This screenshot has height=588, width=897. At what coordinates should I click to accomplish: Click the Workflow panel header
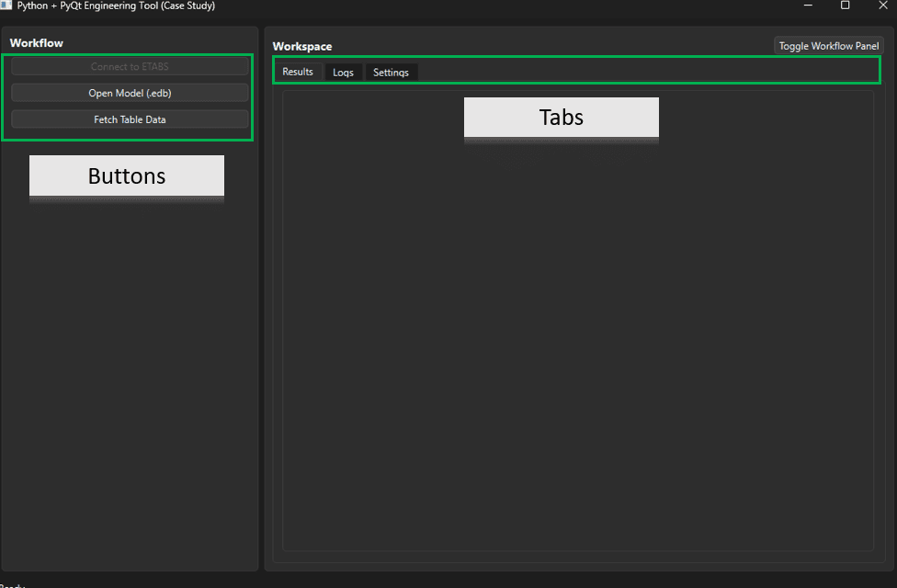coord(35,42)
